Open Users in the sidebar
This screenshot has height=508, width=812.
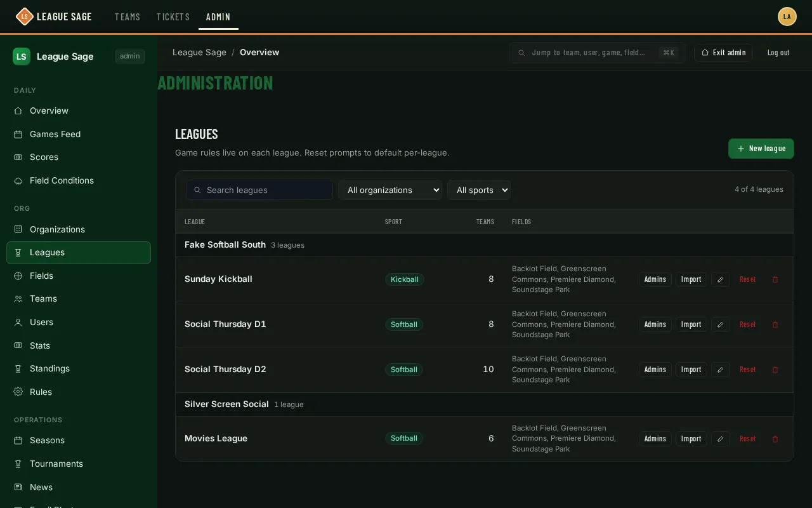point(79,322)
